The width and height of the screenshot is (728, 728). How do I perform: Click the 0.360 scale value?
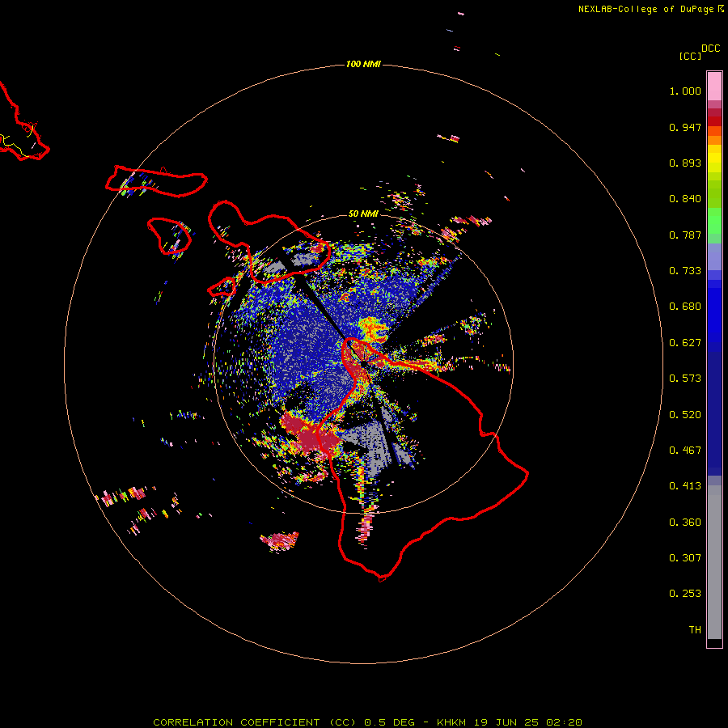[x=685, y=523]
